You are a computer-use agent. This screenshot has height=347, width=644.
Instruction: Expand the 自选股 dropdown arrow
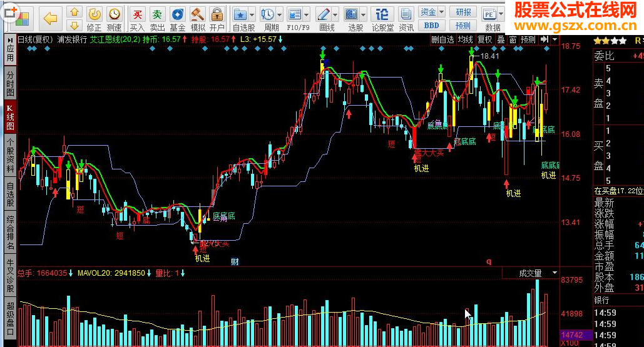(x=252, y=15)
